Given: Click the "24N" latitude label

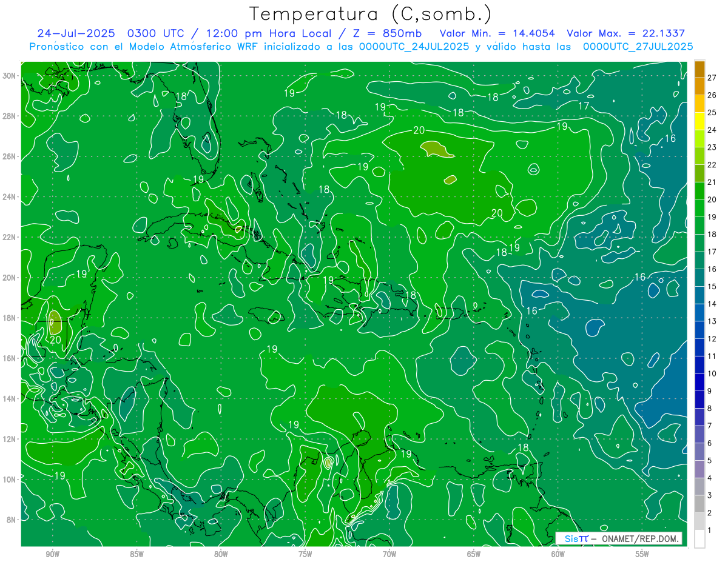Looking at the screenshot, I should click(10, 197).
